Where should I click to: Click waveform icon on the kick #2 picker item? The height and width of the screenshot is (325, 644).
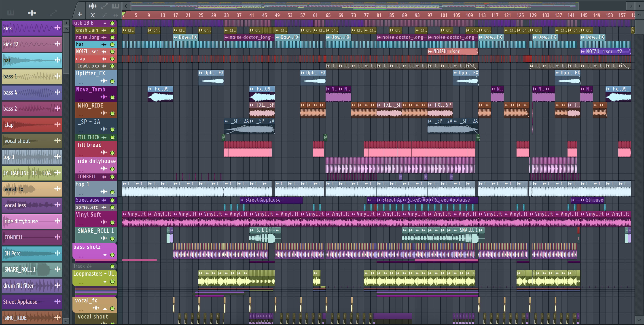pyautogui.click(x=57, y=44)
